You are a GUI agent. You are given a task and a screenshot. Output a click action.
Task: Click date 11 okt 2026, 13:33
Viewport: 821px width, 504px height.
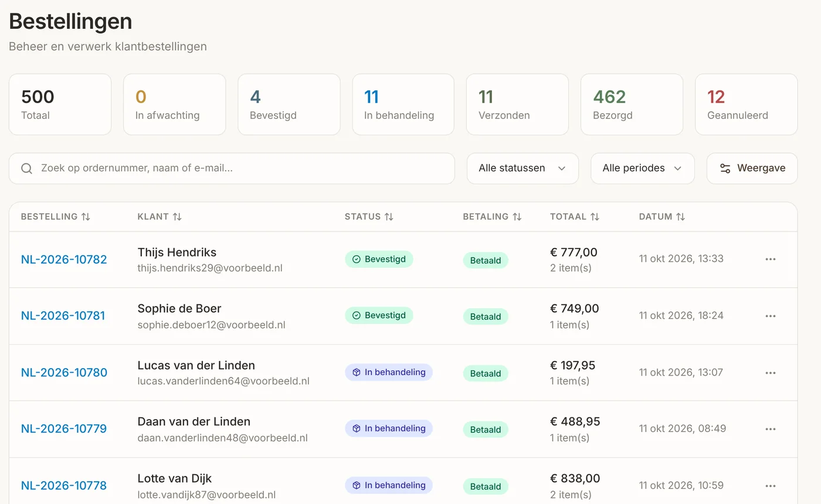681,259
